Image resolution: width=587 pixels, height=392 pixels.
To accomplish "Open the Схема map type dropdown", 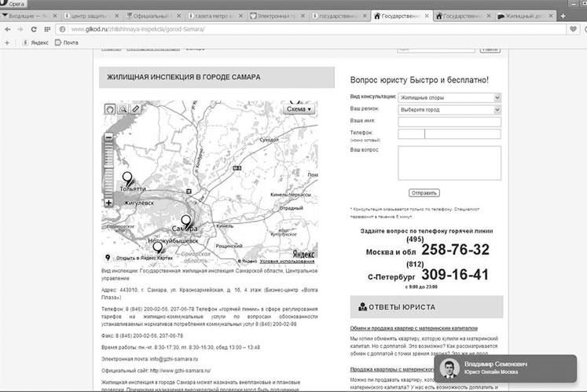I will click(x=299, y=109).
